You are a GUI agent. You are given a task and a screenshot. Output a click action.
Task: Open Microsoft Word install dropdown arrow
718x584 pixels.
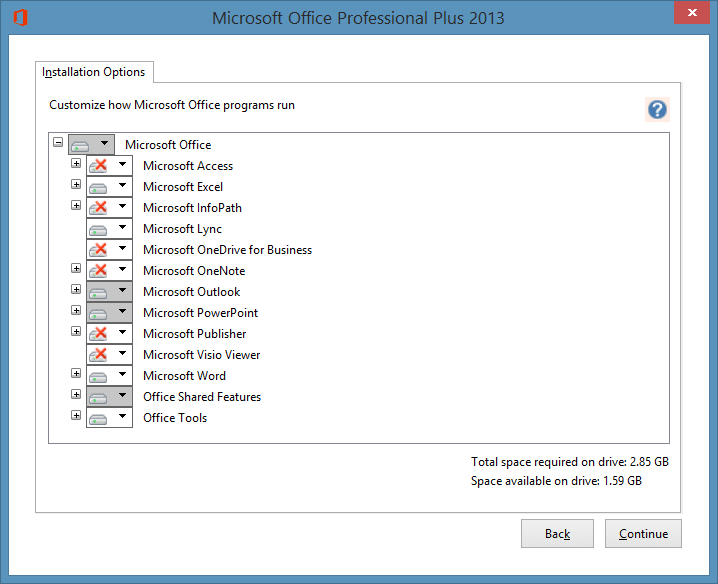(x=122, y=374)
